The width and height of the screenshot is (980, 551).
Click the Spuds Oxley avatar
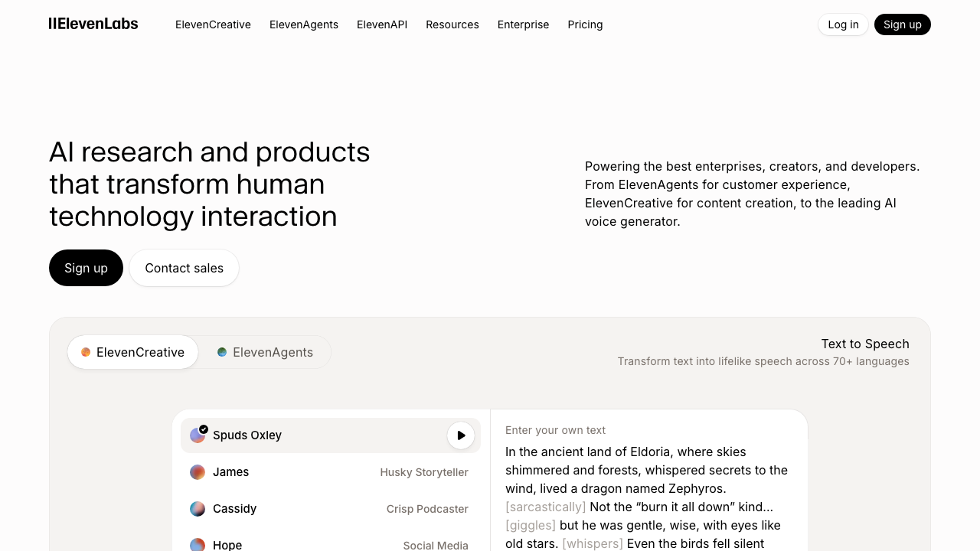pyautogui.click(x=198, y=435)
